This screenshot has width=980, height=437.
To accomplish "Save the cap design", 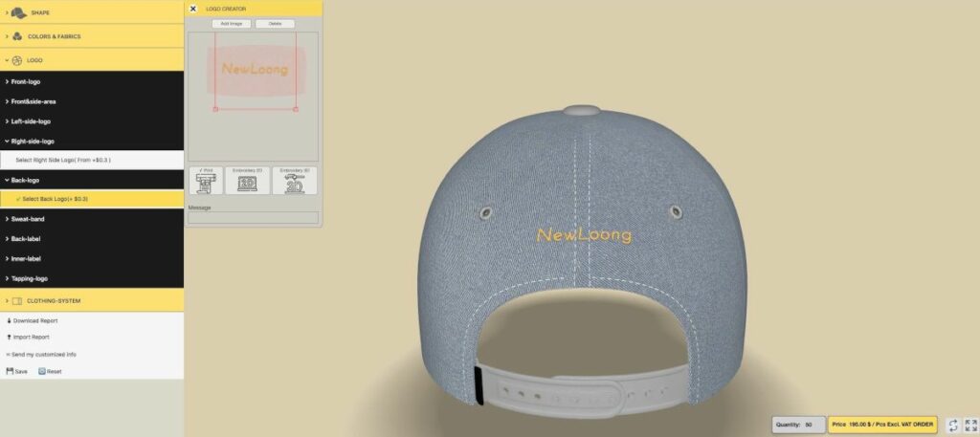I will point(17,371).
